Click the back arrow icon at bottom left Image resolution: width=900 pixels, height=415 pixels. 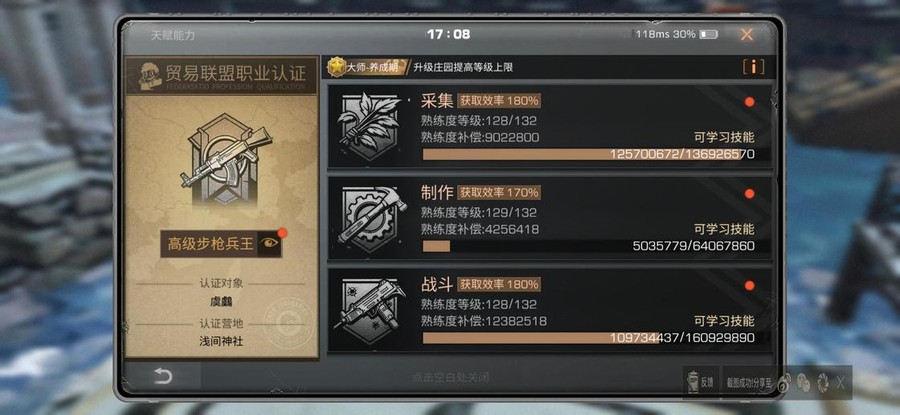click(x=163, y=376)
